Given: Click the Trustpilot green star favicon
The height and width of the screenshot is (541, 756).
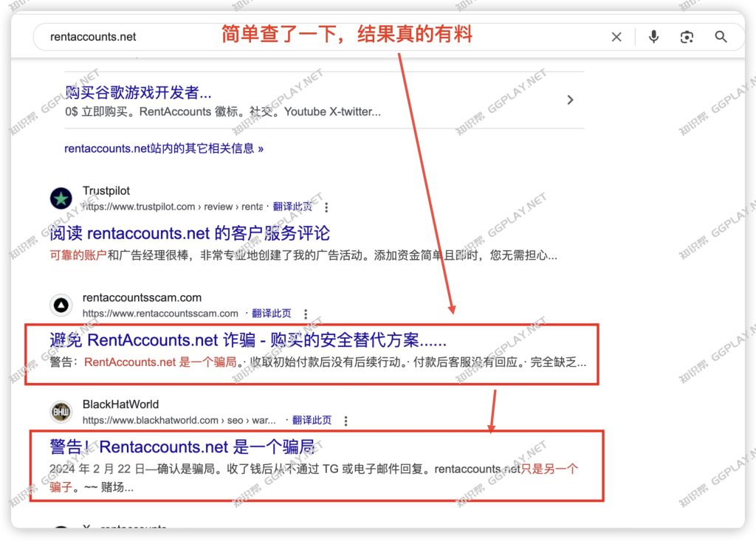Looking at the screenshot, I should coord(61,199).
